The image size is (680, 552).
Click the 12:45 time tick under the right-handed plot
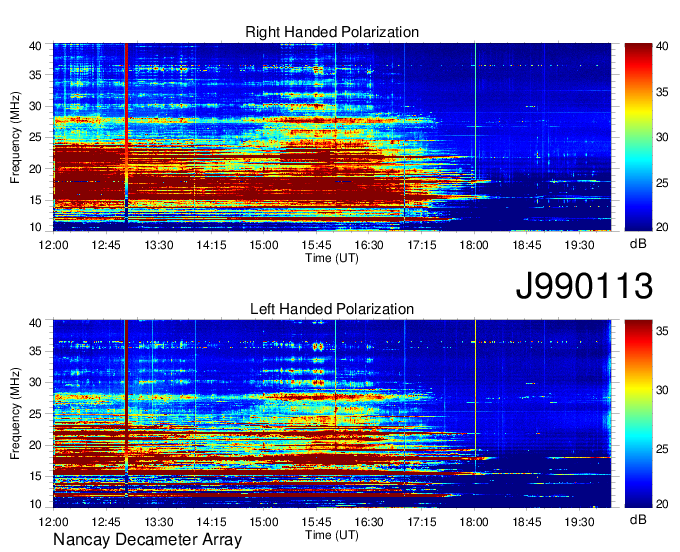pos(106,245)
